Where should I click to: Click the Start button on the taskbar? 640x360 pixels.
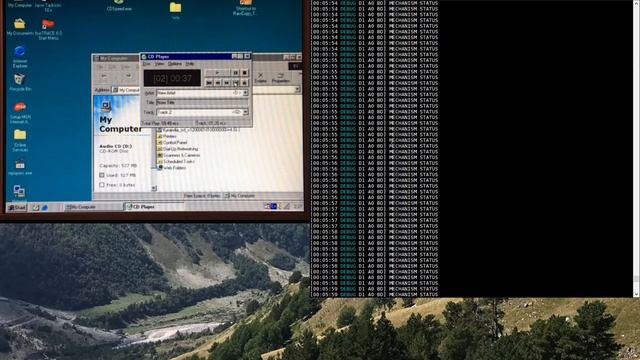(17, 207)
